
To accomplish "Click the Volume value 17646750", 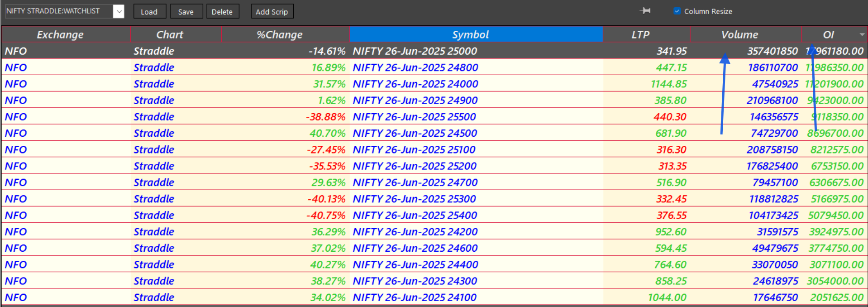I will pyautogui.click(x=776, y=297).
